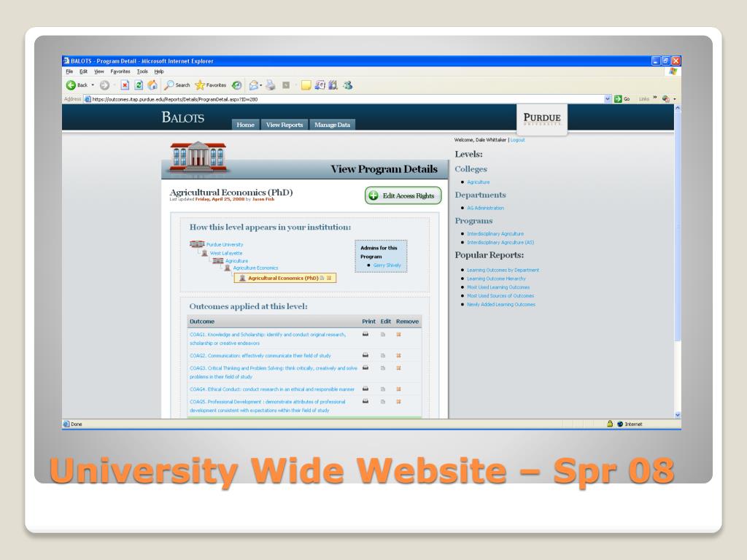Open the Search toolbar button
The height and width of the screenshot is (560, 747).
pyautogui.click(x=177, y=85)
